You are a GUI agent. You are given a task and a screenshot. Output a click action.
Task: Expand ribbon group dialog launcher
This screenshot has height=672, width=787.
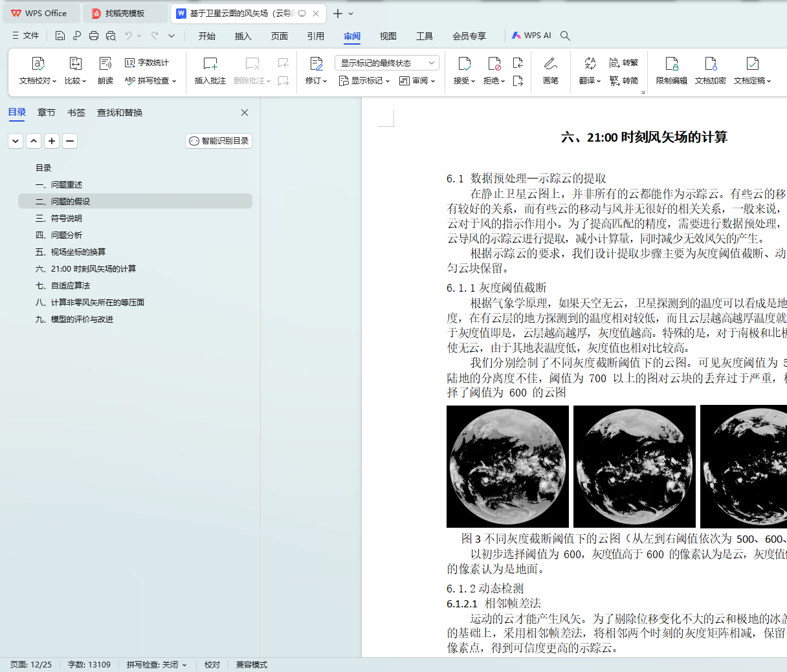[643, 92]
